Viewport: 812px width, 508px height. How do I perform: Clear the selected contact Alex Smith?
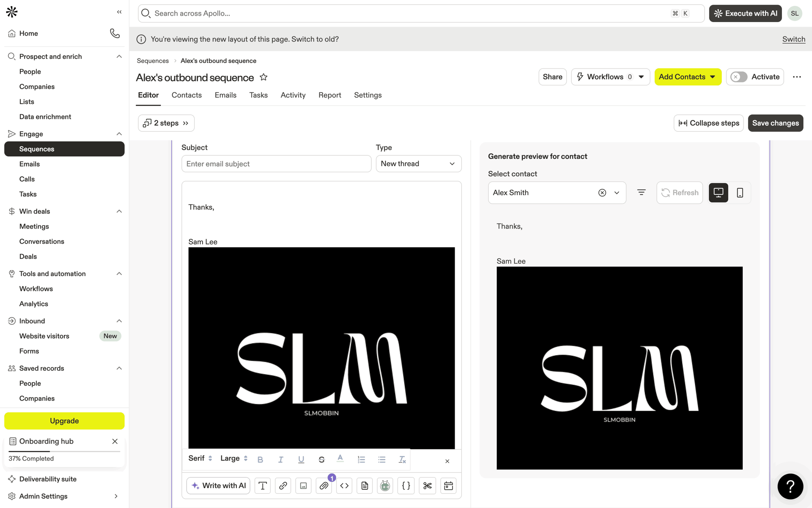[602, 193]
